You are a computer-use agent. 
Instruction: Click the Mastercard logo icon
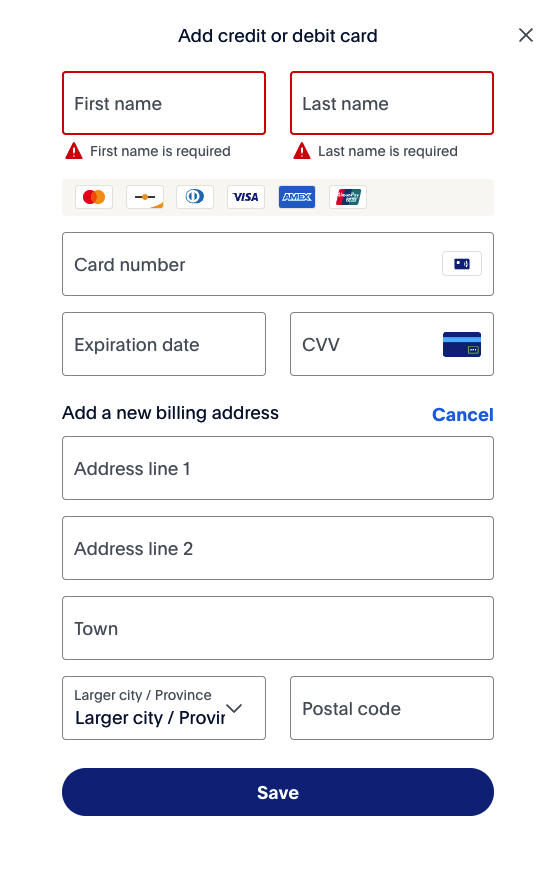coord(94,197)
